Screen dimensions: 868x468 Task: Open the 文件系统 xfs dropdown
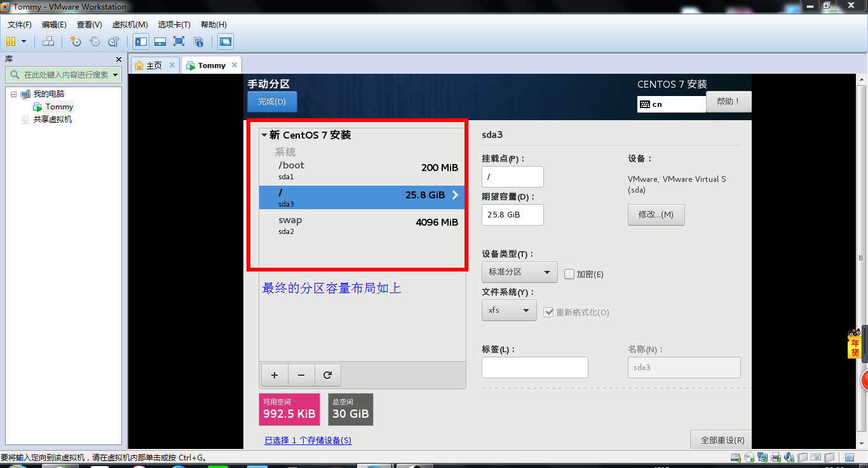[x=510, y=310]
